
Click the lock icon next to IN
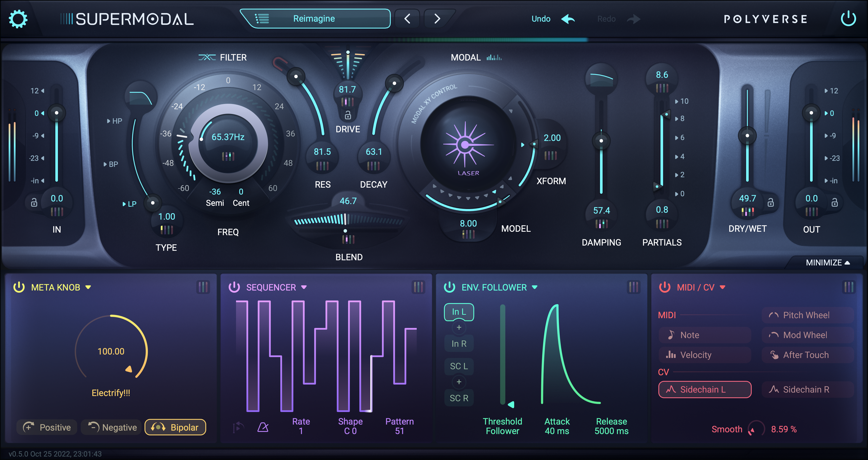(x=34, y=202)
